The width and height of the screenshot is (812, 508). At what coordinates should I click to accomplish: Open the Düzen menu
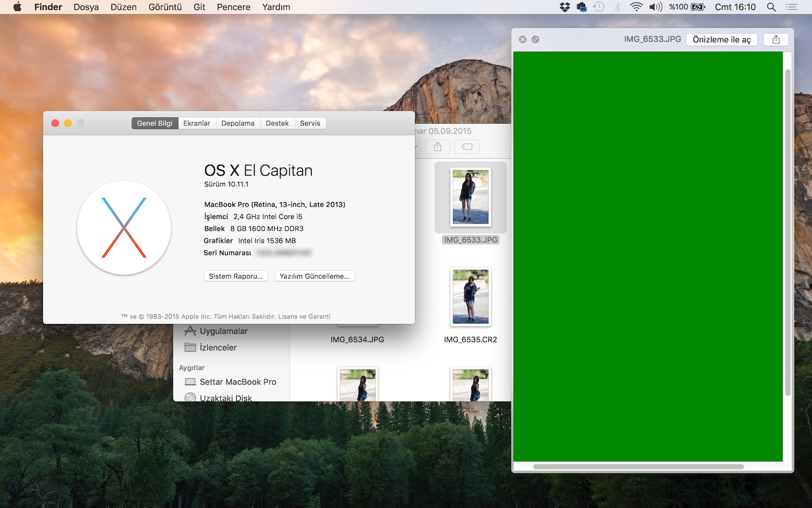click(x=123, y=7)
